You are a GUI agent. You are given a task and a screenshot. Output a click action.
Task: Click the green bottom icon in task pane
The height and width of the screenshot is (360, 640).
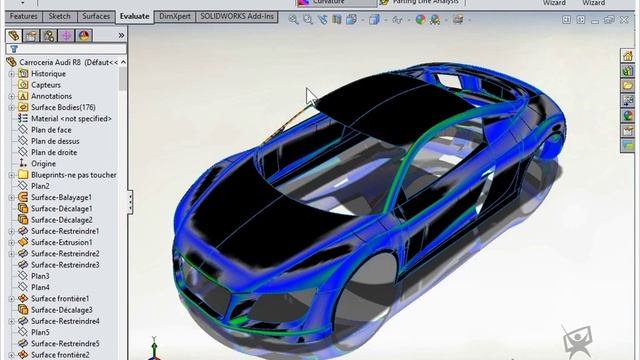pyautogui.click(x=628, y=145)
